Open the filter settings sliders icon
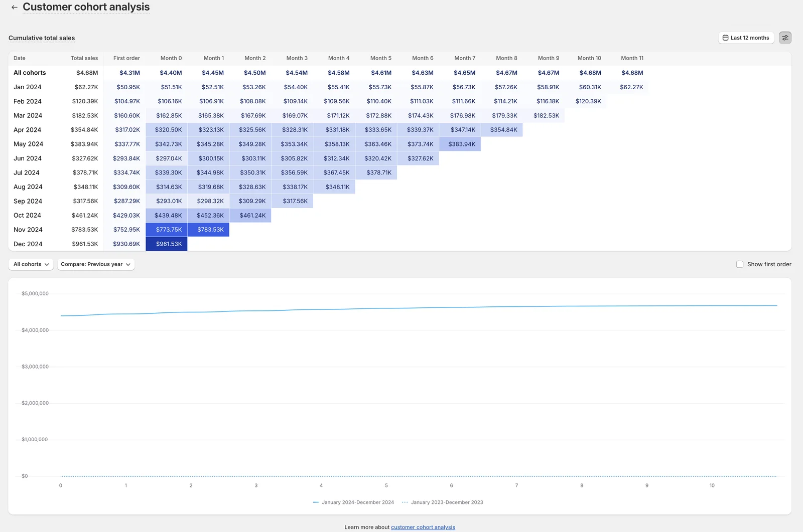This screenshot has width=803, height=532. pos(785,38)
